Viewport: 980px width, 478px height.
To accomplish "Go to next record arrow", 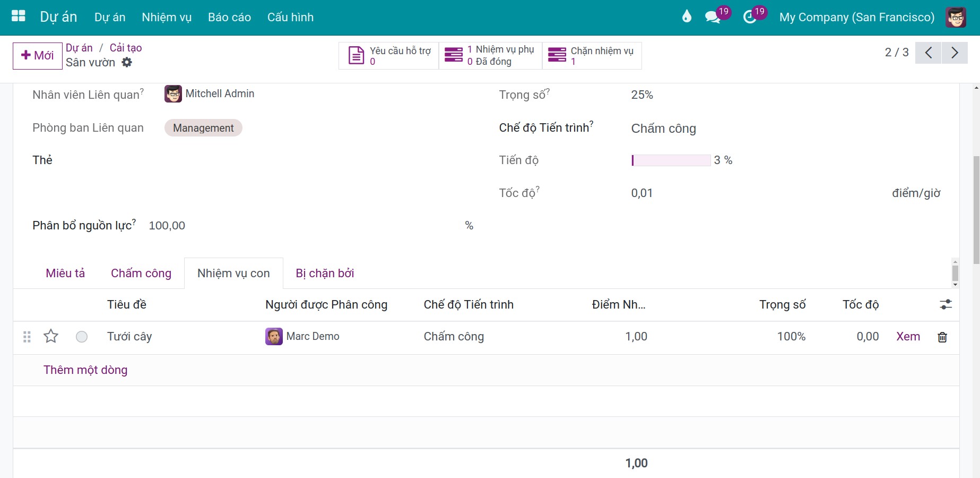I will click(955, 53).
